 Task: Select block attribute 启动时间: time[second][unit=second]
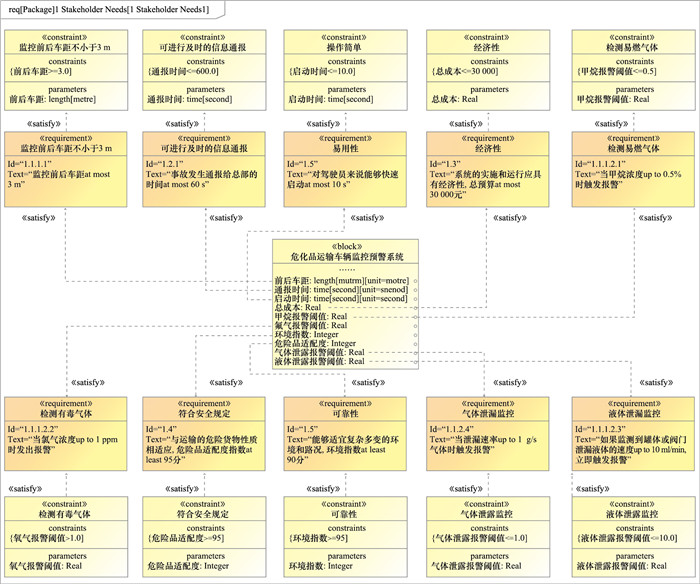(x=341, y=299)
